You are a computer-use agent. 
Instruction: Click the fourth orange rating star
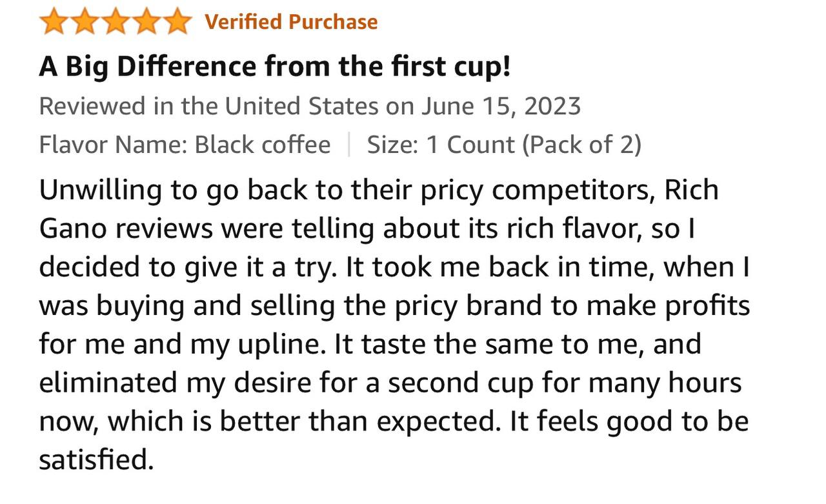point(146,22)
